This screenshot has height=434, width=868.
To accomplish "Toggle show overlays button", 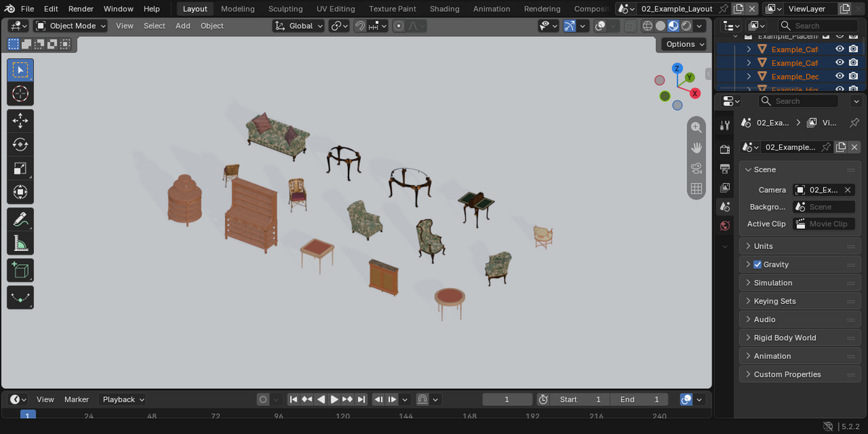I will coord(600,26).
